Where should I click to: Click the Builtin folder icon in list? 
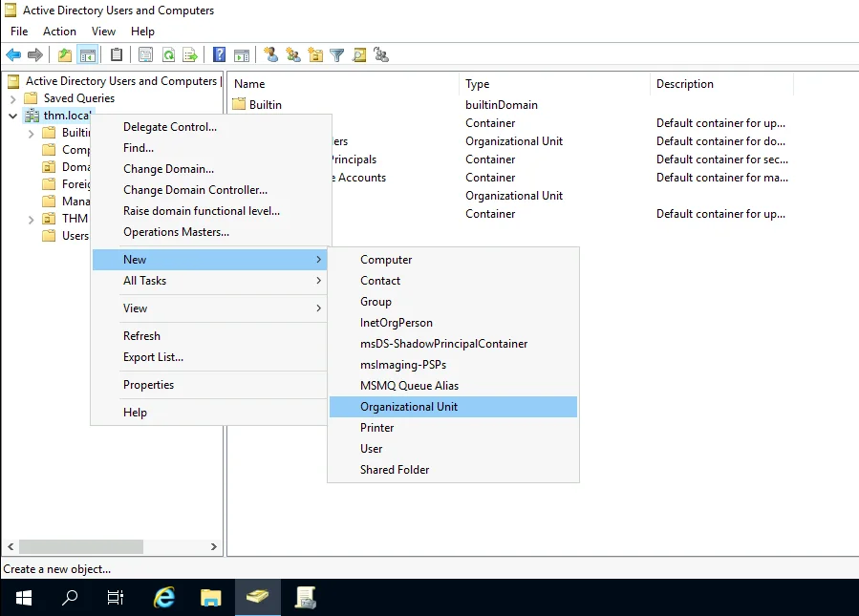(x=239, y=105)
